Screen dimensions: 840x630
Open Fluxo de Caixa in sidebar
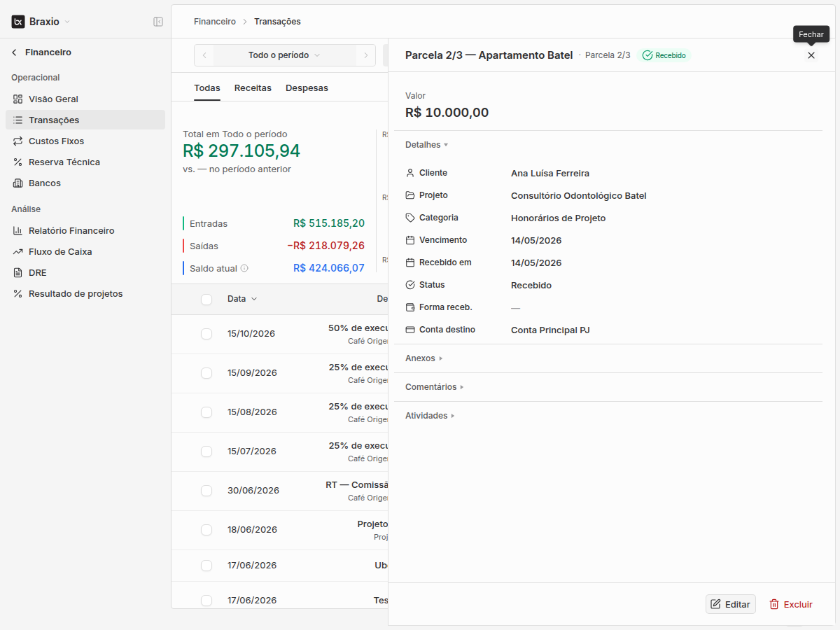tap(85, 251)
